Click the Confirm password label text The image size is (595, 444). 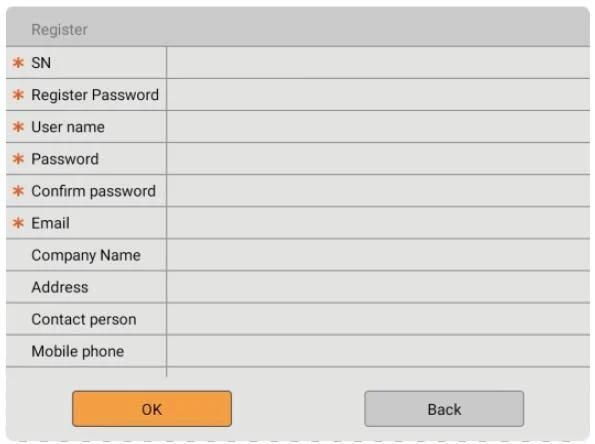(93, 191)
